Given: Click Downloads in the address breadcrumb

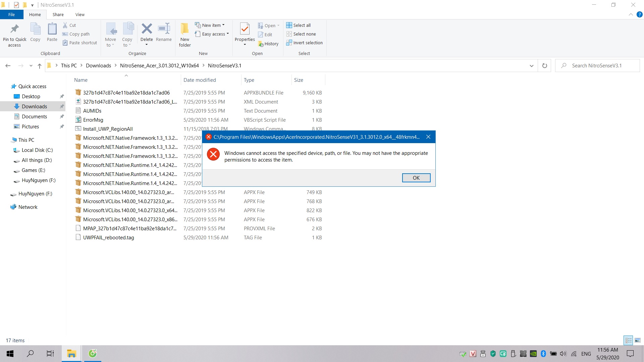Looking at the screenshot, I should [98, 66].
